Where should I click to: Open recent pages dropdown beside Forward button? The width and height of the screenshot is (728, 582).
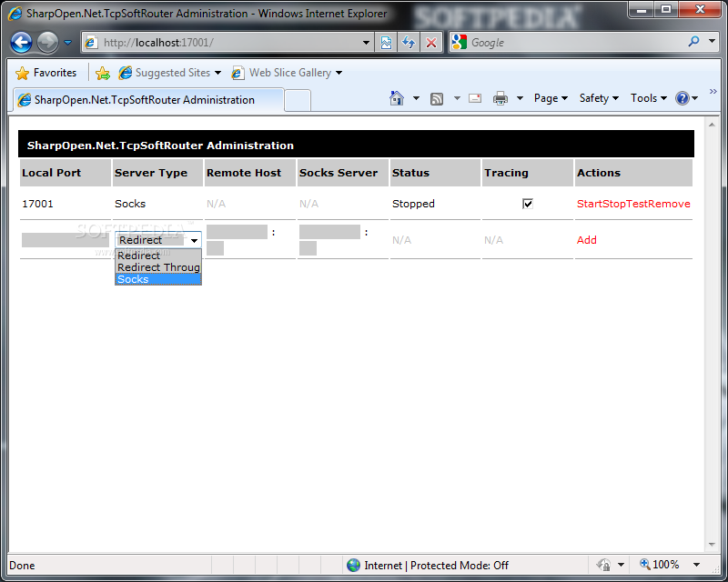click(x=67, y=43)
